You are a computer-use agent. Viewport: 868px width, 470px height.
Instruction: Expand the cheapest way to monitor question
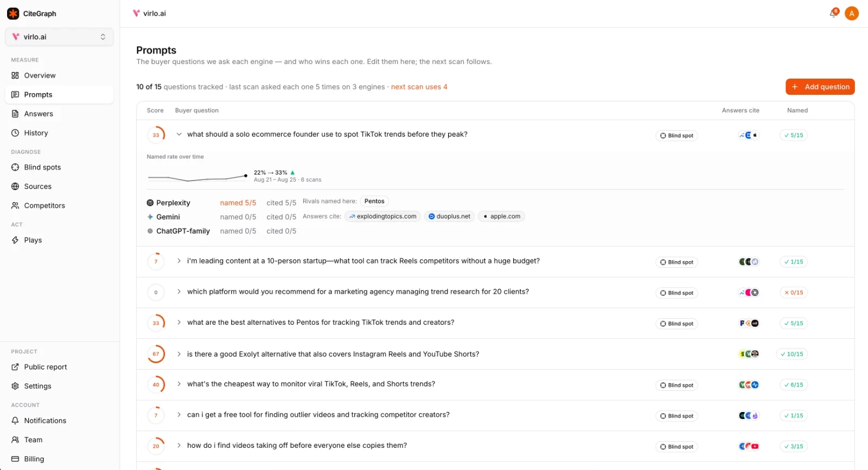tap(179, 384)
